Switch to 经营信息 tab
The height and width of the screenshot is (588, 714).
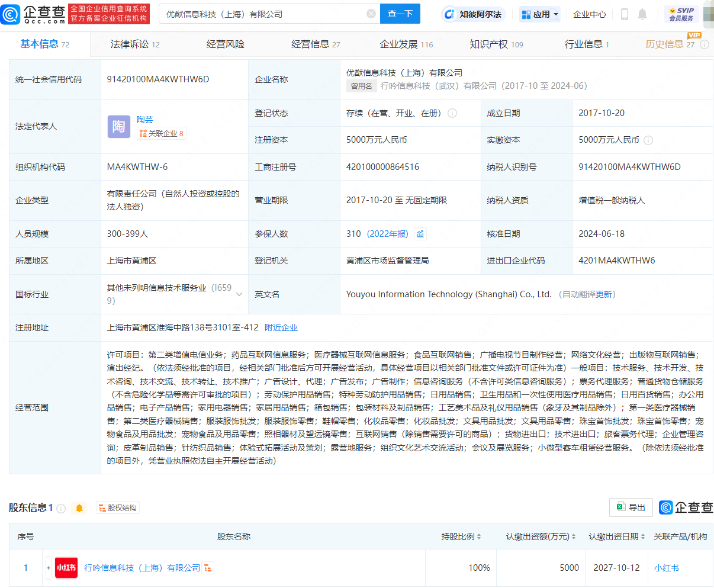point(316,44)
